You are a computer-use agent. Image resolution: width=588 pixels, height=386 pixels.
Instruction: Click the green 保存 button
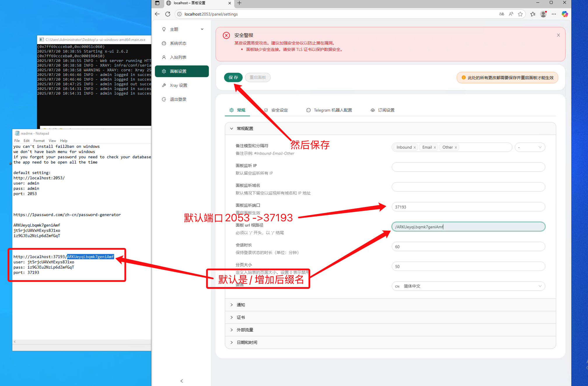pos(233,77)
